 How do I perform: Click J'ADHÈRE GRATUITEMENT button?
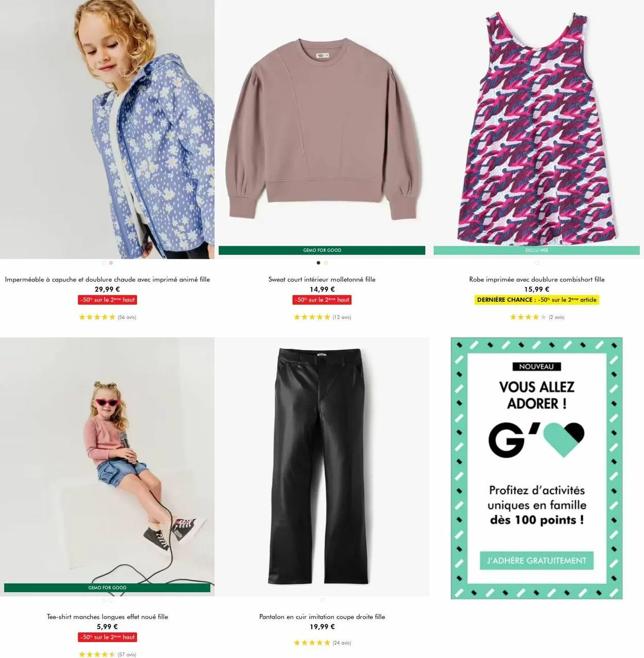536,561
